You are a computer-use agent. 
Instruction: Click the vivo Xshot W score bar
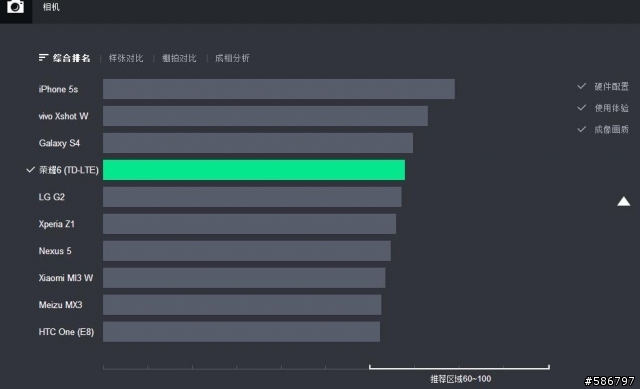[265, 116]
